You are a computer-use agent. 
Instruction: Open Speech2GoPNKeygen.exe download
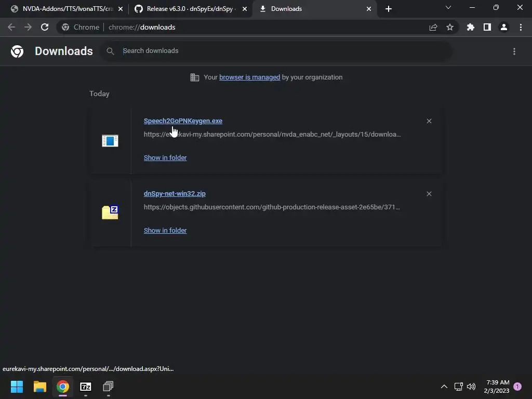click(x=183, y=121)
